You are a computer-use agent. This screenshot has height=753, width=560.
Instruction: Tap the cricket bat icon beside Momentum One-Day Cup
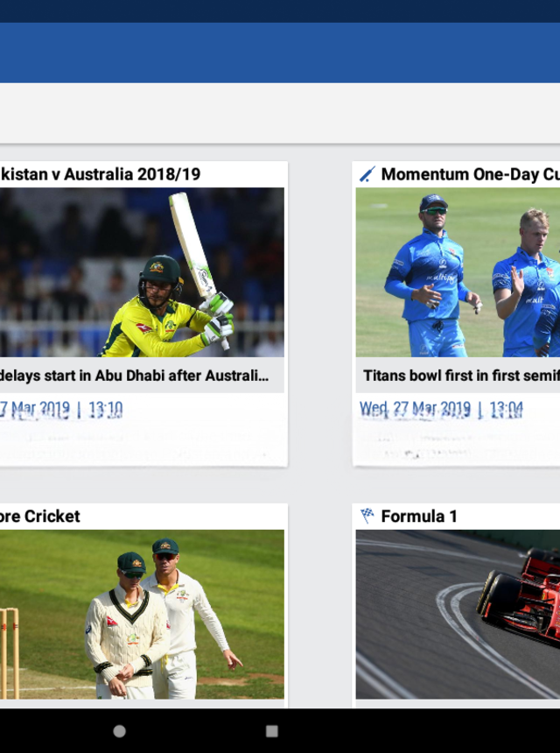(367, 174)
